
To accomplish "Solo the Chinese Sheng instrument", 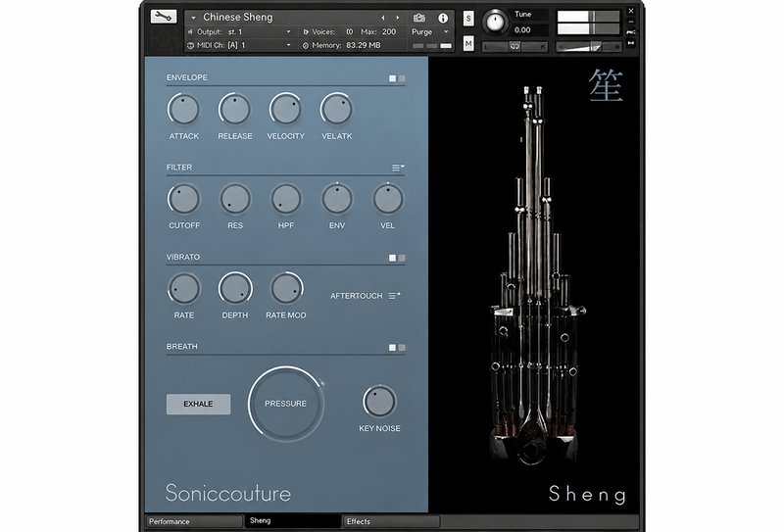I will (468, 19).
